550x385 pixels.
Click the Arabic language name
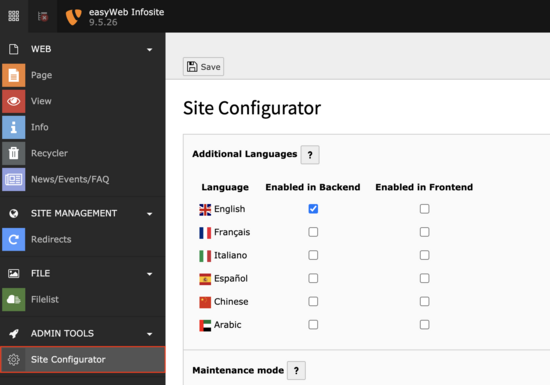tap(228, 325)
